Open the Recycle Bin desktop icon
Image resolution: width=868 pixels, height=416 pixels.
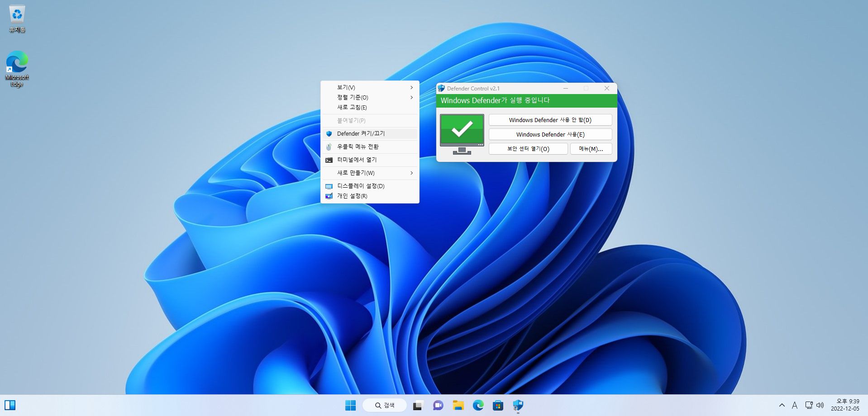pyautogui.click(x=17, y=19)
